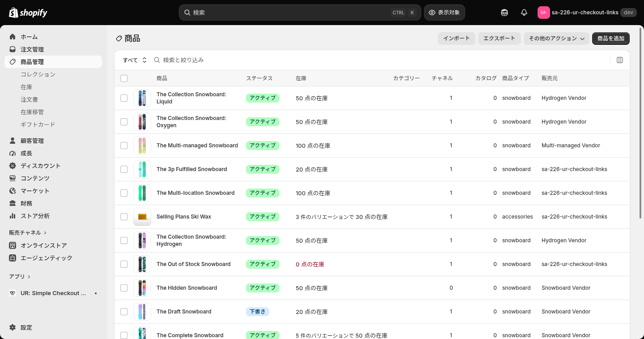644x339 pixels.
Task: Open the sa-226-ur-checkout-links store menu
Action: click(x=587, y=13)
